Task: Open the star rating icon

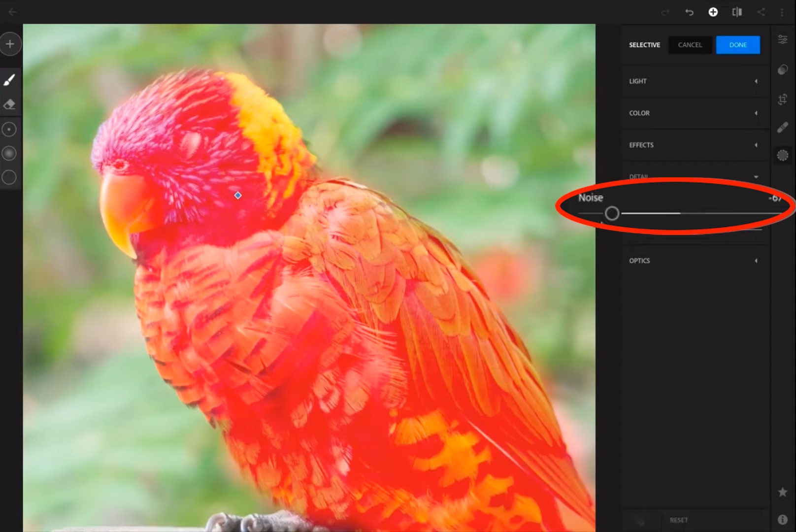Action: pyautogui.click(x=782, y=492)
